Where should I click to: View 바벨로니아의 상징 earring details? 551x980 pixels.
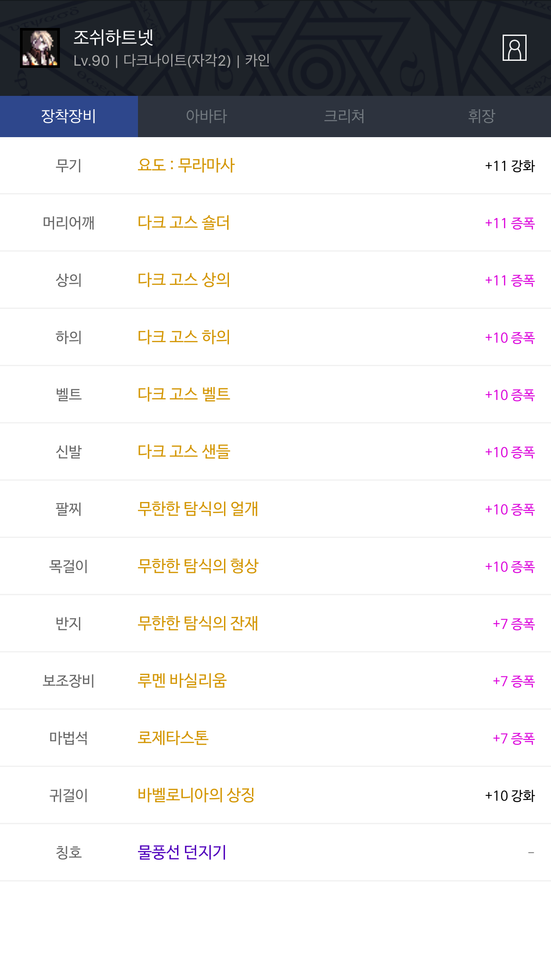(196, 795)
